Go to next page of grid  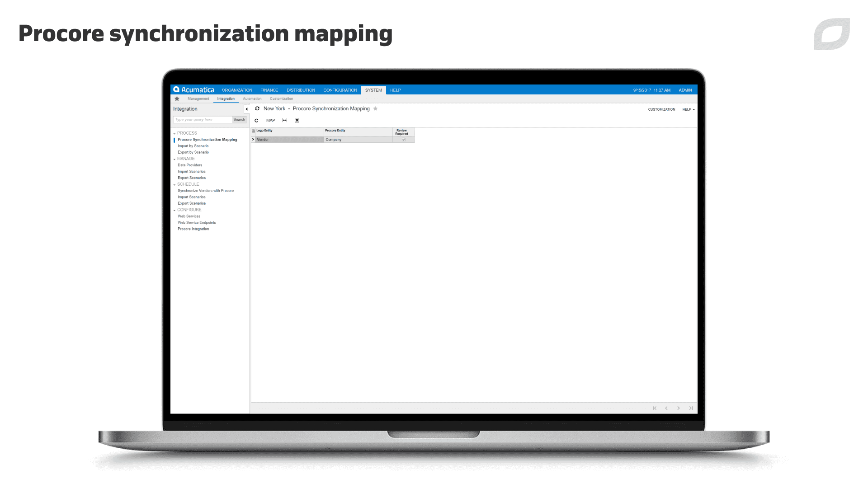679,408
